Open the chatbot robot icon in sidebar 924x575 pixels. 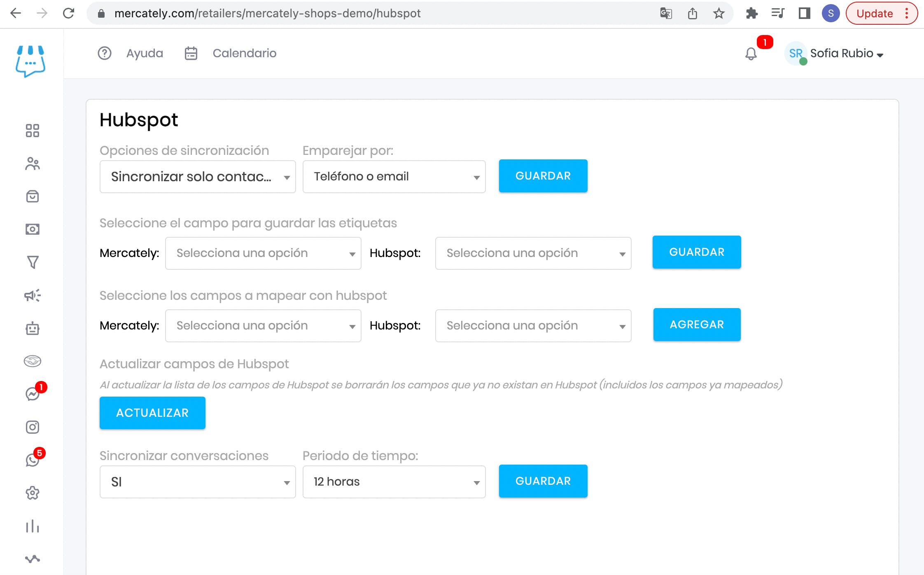coord(32,328)
